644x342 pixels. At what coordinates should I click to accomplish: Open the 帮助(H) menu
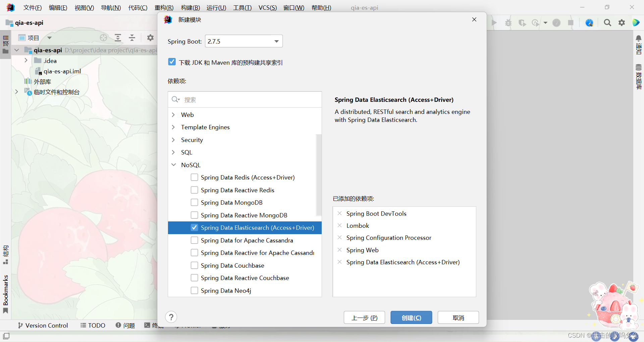pos(321,8)
